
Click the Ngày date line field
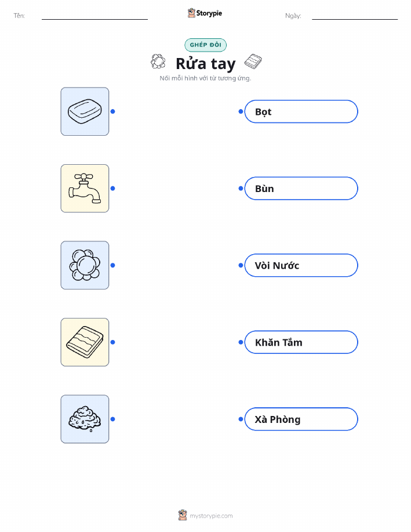pos(355,16)
